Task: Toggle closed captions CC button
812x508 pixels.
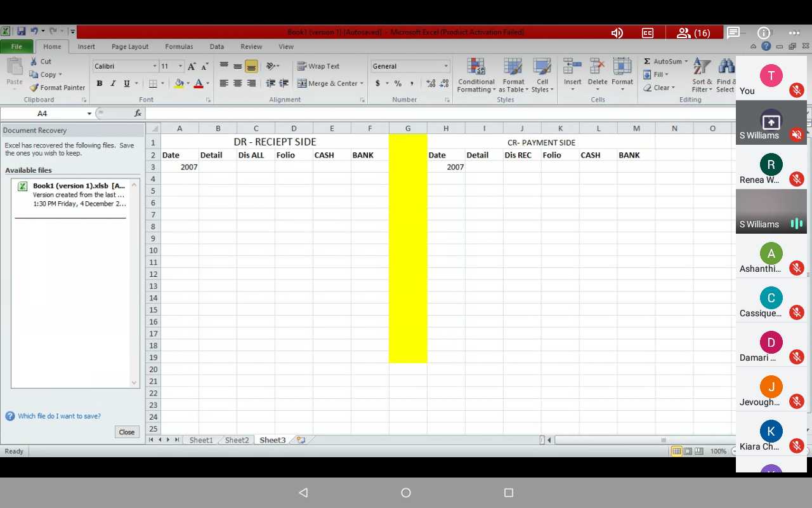Action: coord(647,33)
